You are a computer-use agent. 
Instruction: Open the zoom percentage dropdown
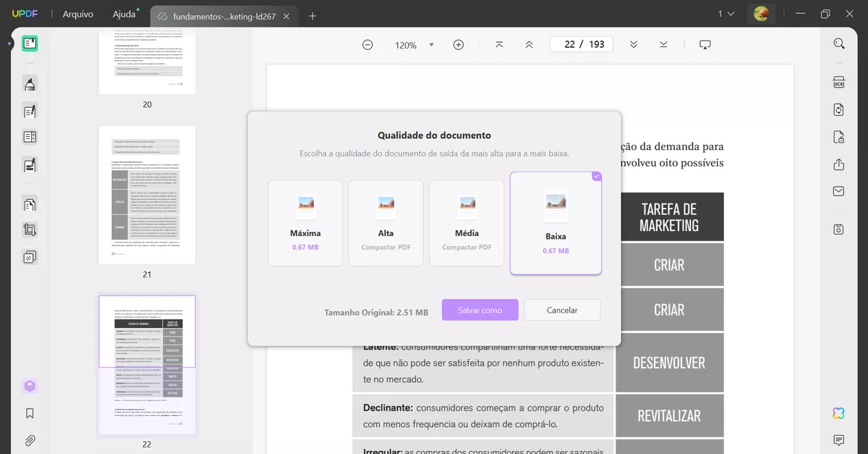click(431, 44)
